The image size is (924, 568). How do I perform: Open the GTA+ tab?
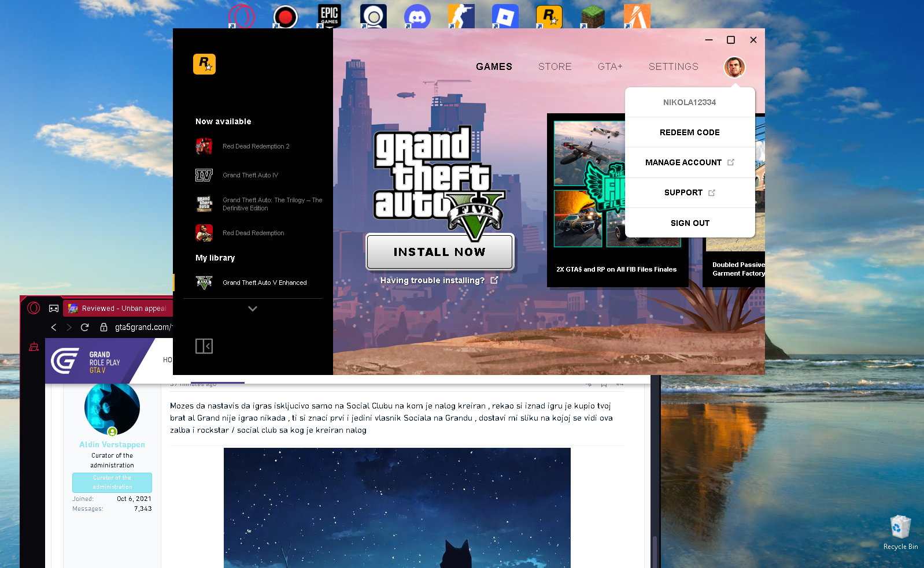[x=610, y=66]
